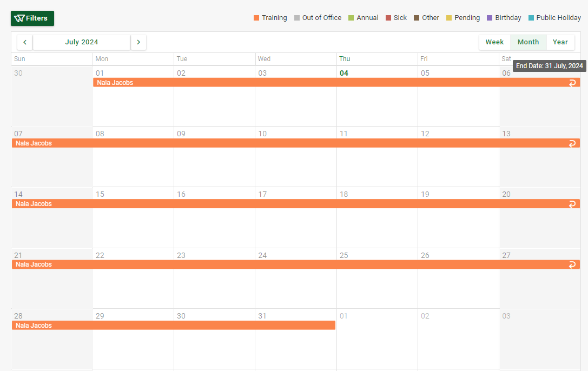Click the recurring icon on first week event
This screenshot has width=588, height=371.
[572, 83]
